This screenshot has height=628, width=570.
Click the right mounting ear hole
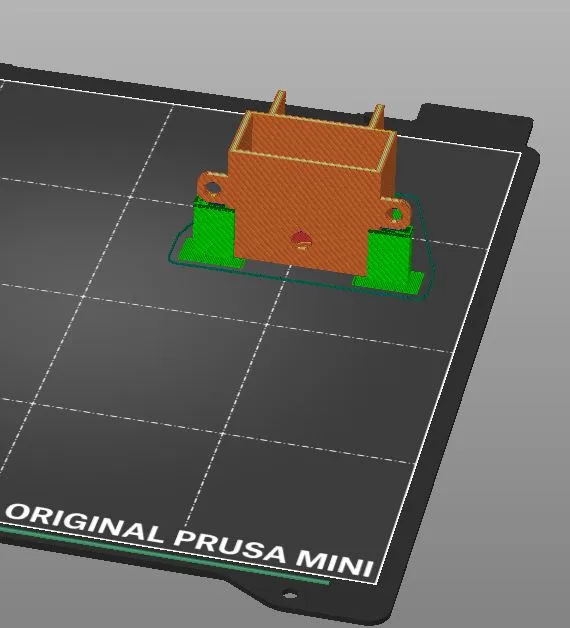pos(396,215)
